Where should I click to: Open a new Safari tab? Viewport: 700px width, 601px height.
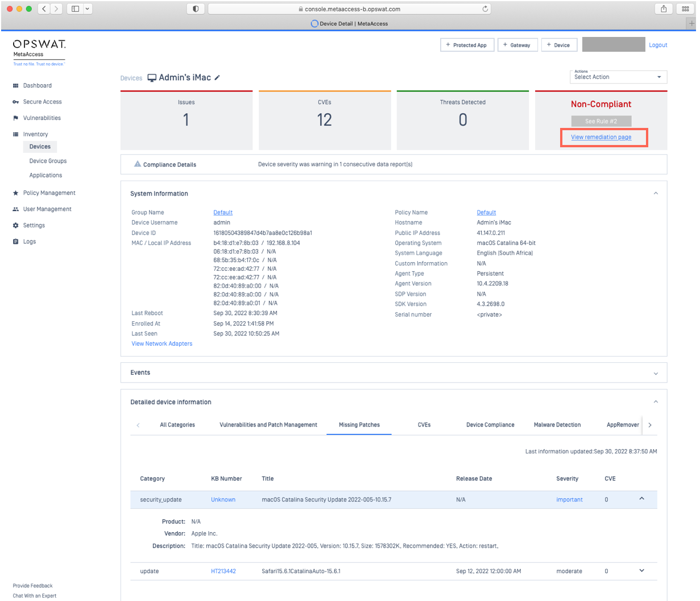point(692,23)
